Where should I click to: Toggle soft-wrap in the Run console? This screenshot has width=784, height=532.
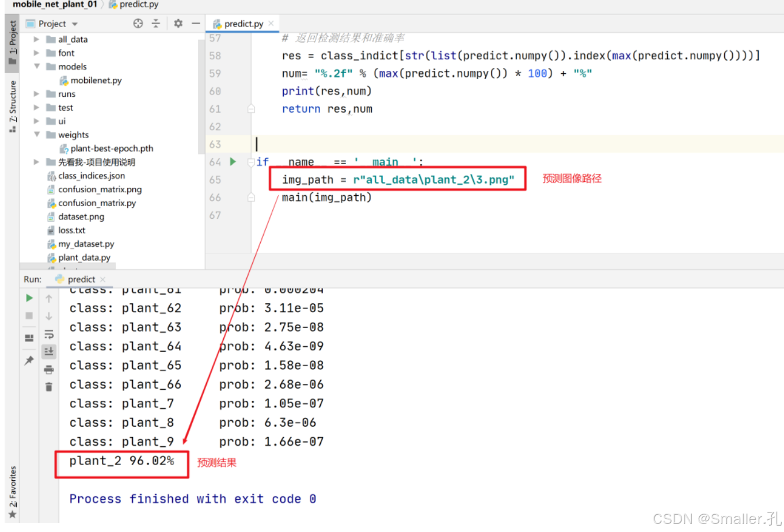49,334
